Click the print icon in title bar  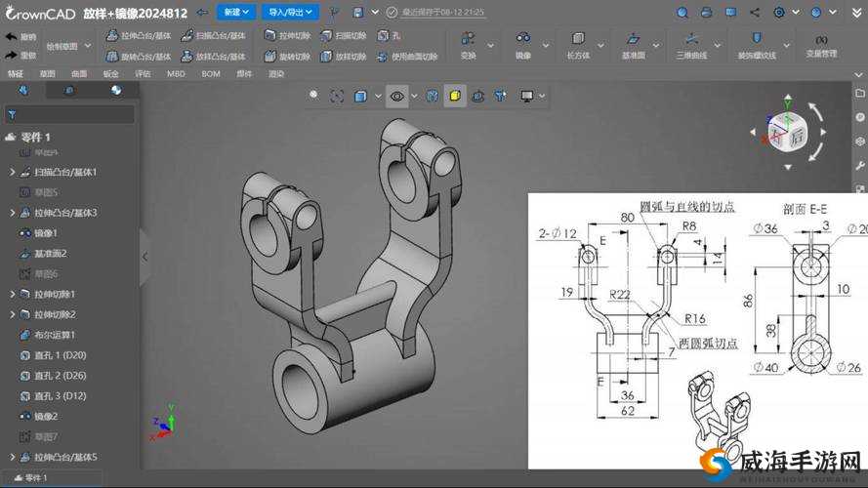[x=706, y=12]
